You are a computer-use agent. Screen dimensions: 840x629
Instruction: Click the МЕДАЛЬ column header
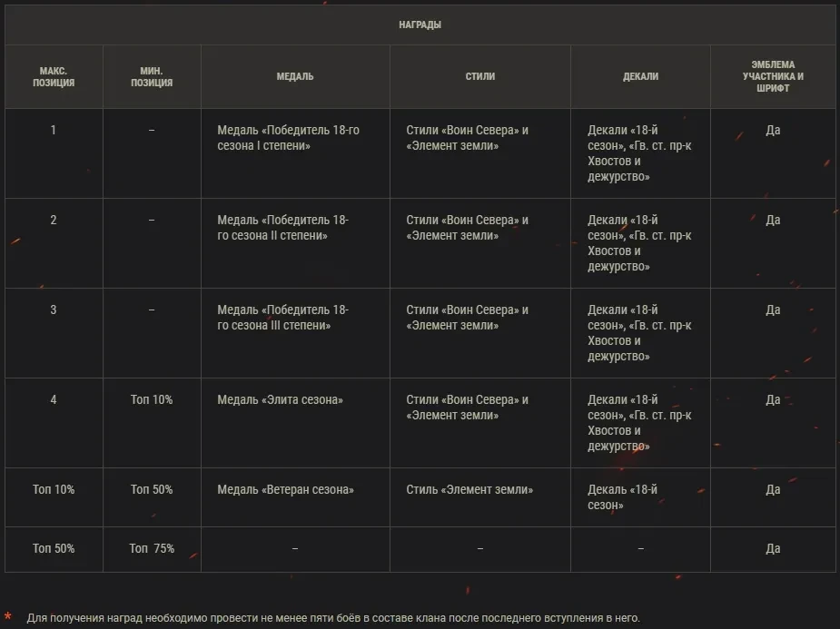point(295,76)
